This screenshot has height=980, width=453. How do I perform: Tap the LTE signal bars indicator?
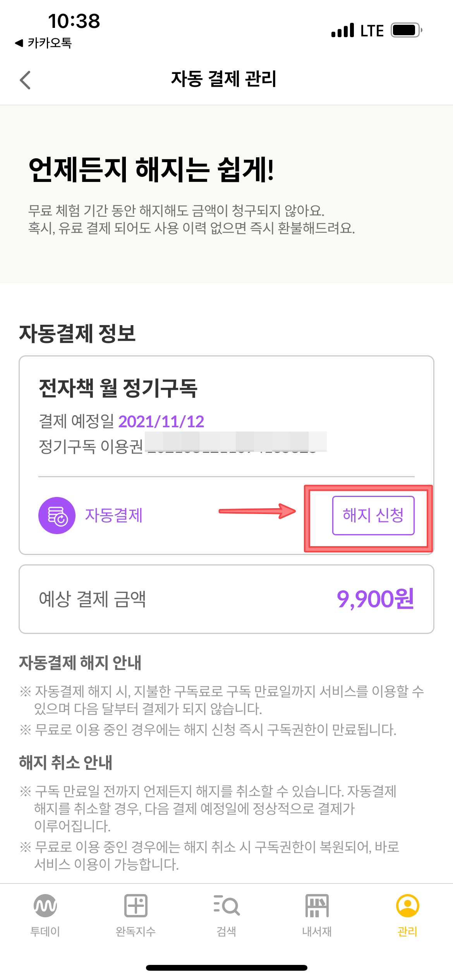pyautogui.click(x=343, y=30)
